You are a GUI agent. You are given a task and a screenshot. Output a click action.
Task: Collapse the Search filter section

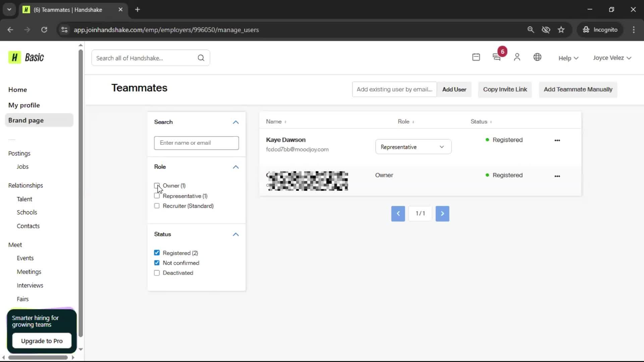coord(236,122)
